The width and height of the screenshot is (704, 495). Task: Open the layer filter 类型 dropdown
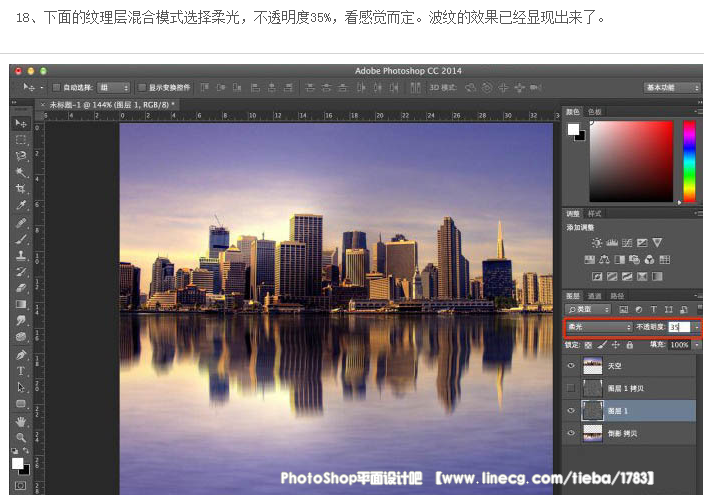tap(588, 309)
